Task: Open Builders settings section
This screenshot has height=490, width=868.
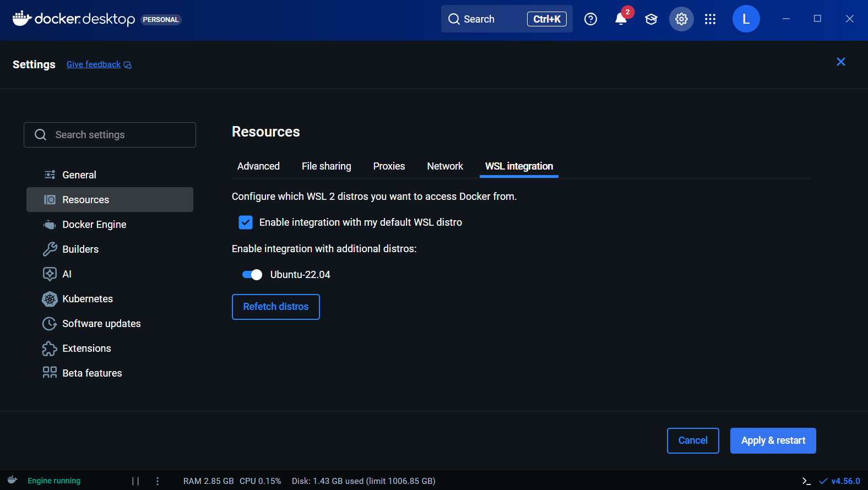Action: pyautogui.click(x=110, y=249)
